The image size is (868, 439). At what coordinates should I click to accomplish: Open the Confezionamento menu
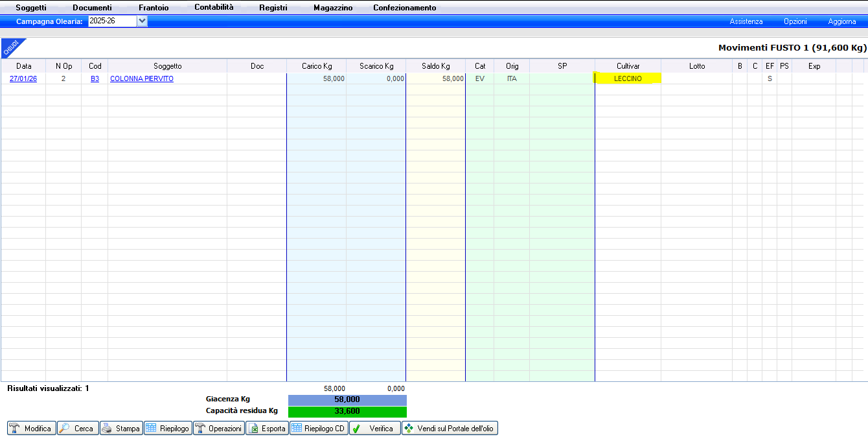pos(405,8)
